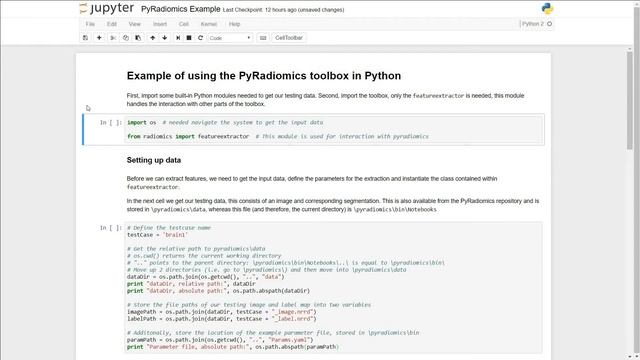Run cell and select below icon
Viewport: 640px width, 360px height.
[x=178, y=38]
